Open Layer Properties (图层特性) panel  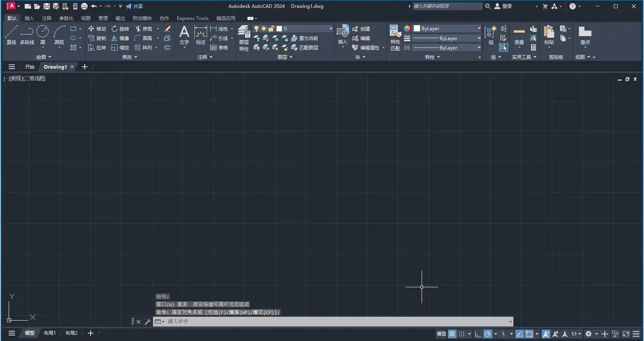(244, 38)
